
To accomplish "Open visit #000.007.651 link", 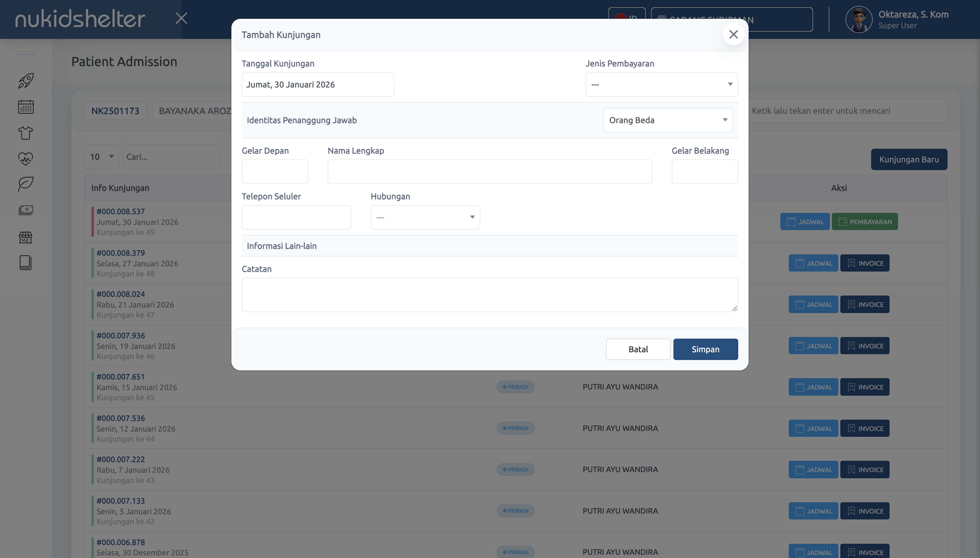I will coord(120,377).
